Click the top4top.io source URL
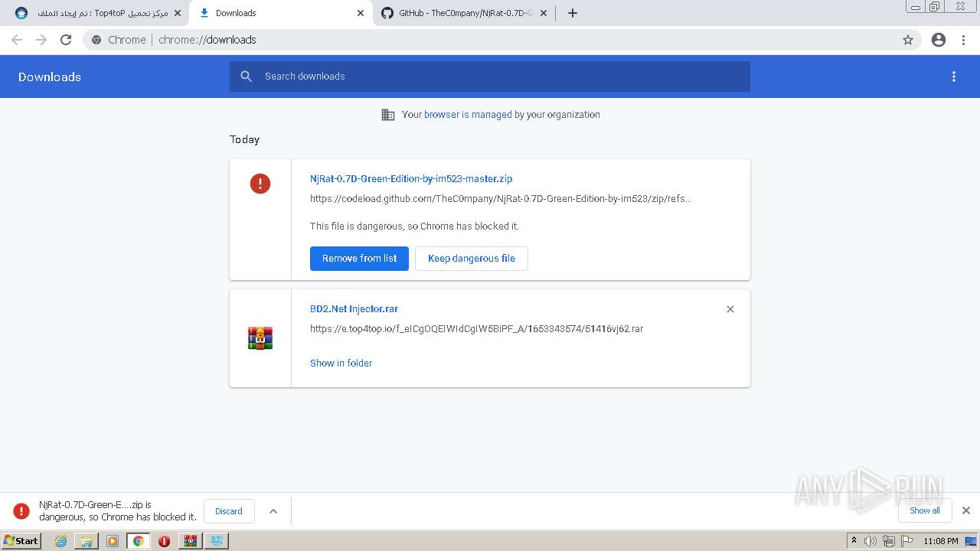980x551 pixels. tap(476, 329)
